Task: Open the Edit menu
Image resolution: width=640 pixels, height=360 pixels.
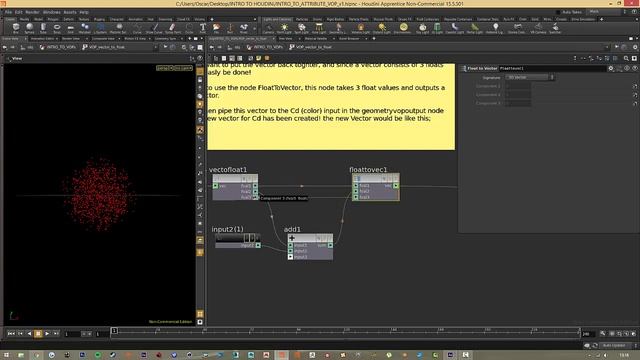Action: click(18, 12)
